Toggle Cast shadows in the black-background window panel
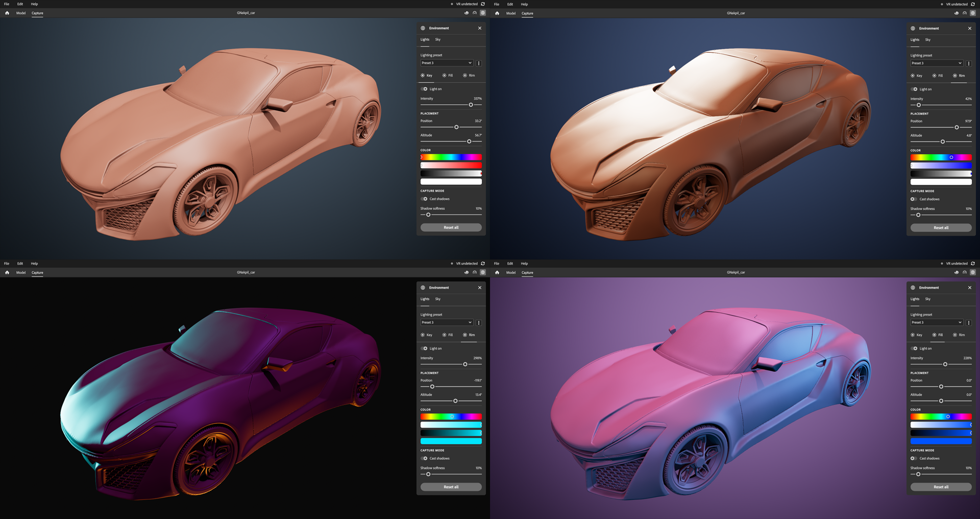 click(425, 458)
